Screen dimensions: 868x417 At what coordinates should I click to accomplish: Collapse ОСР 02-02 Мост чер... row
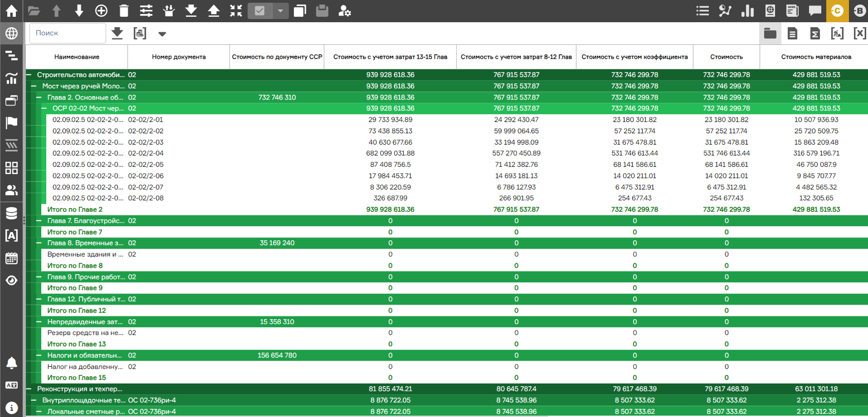44,109
